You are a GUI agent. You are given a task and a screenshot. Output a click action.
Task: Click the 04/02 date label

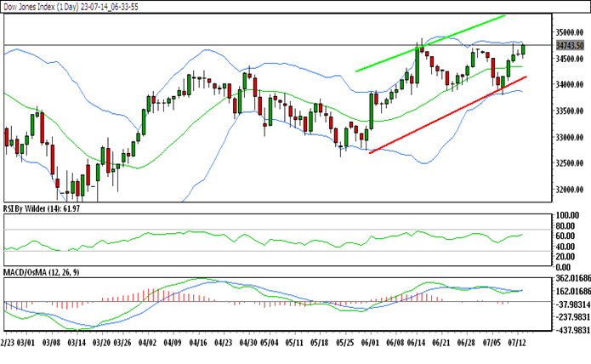pos(147,343)
